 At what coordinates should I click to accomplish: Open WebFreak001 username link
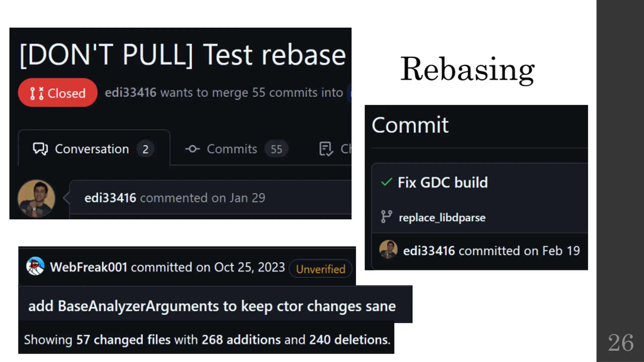(x=89, y=267)
